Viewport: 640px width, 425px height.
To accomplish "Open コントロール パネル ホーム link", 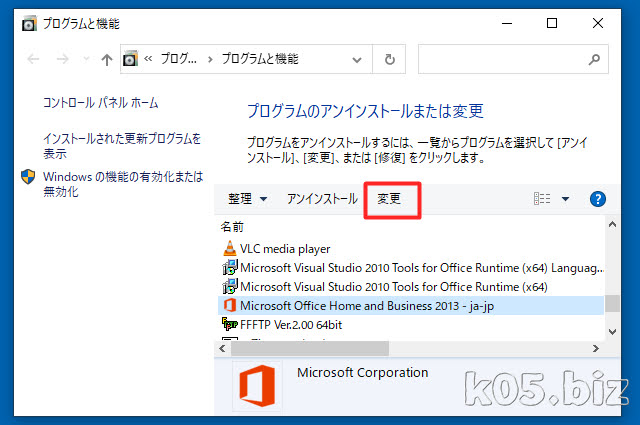I will (x=101, y=103).
